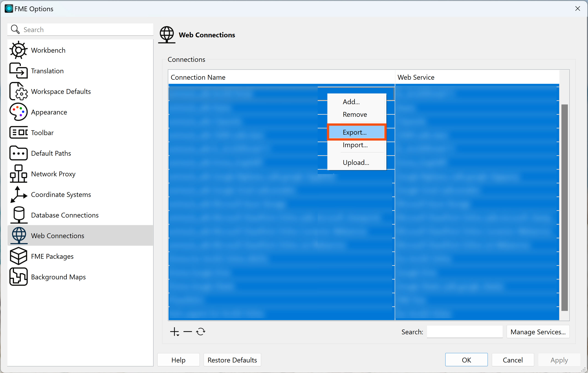Sort by Connection Name column header
The width and height of the screenshot is (588, 373).
pos(282,77)
